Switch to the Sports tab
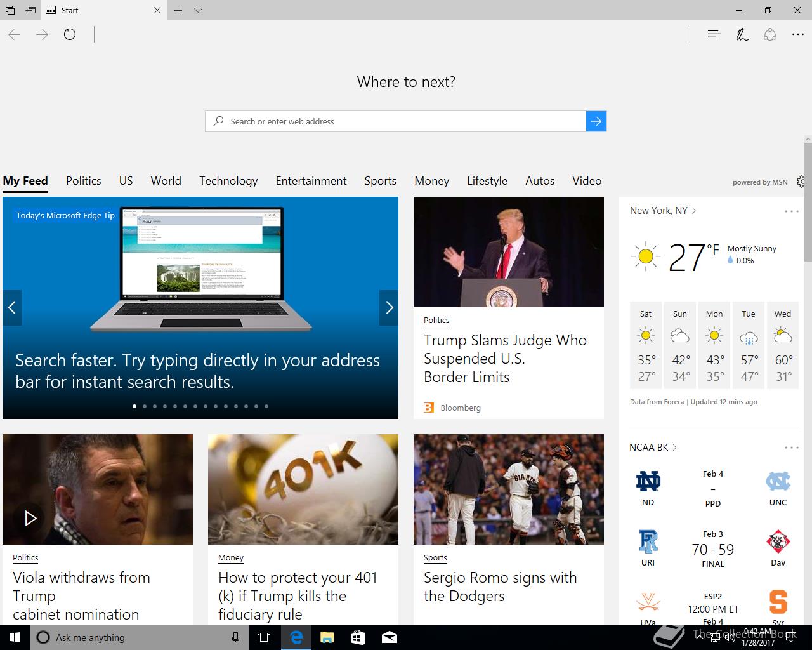 click(x=381, y=181)
